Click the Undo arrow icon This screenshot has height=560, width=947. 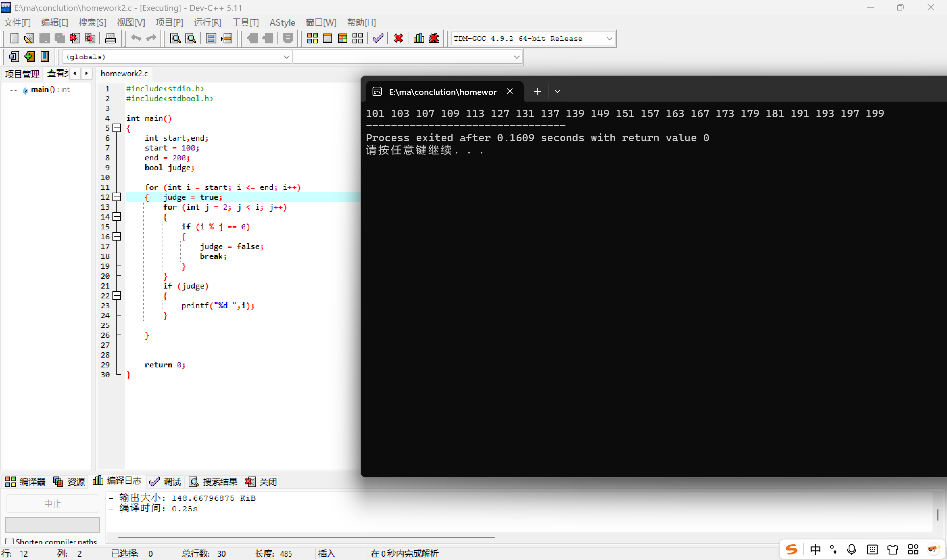coord(135,38)
